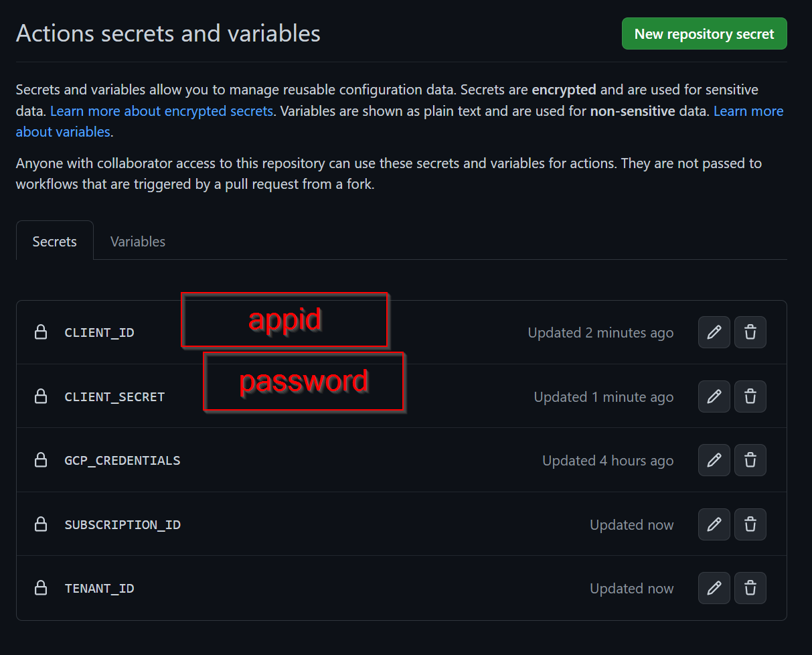
Task: Click the TENANT_ID secret name
Action: (x=99, y=588)
